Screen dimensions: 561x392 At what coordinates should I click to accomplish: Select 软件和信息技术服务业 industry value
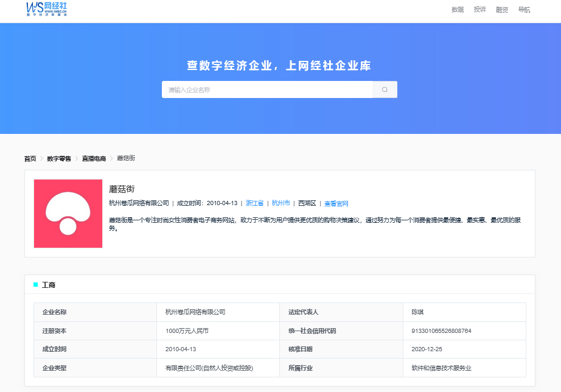pyautogui.click(x=442, y=368)
